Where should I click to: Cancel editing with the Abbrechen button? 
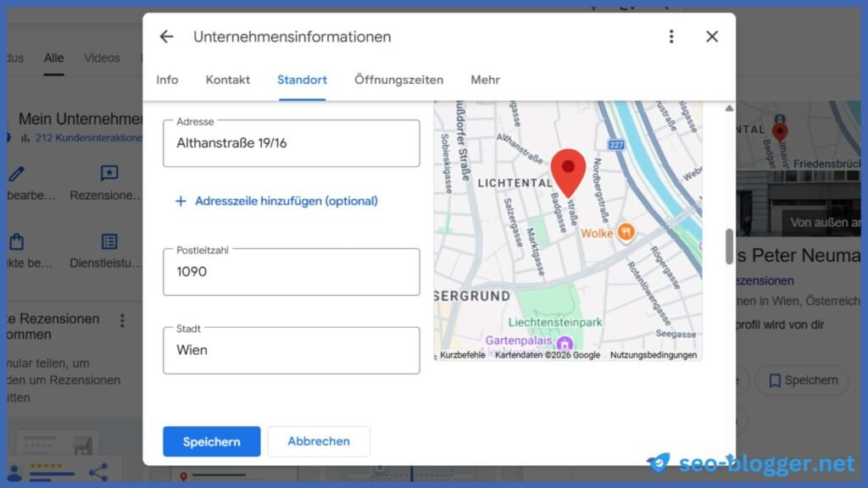[x=318, y=441]
